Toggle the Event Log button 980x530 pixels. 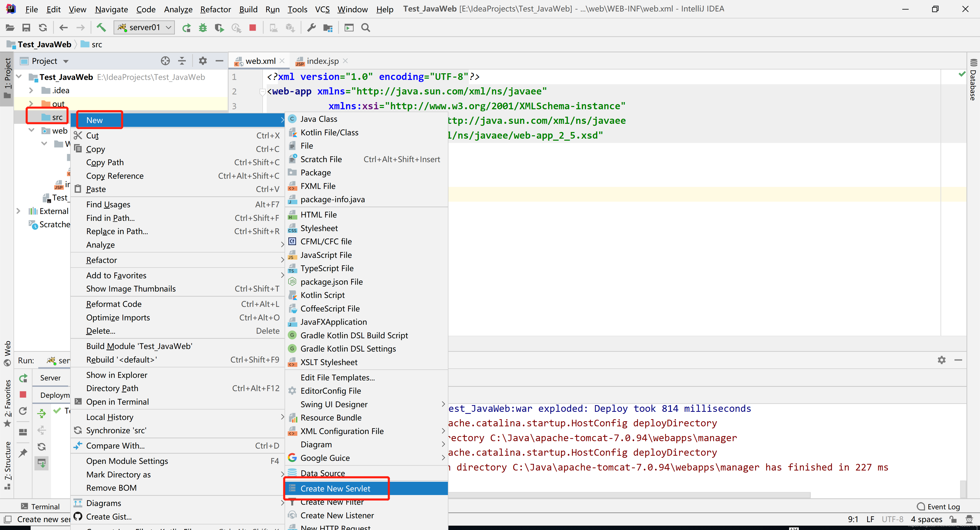[x=939, y=507]
